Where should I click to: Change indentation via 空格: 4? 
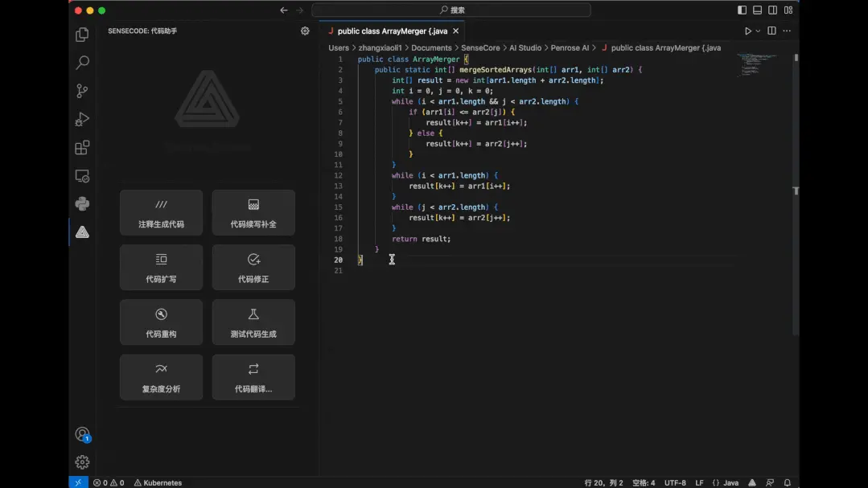click(x=644, y=482)
